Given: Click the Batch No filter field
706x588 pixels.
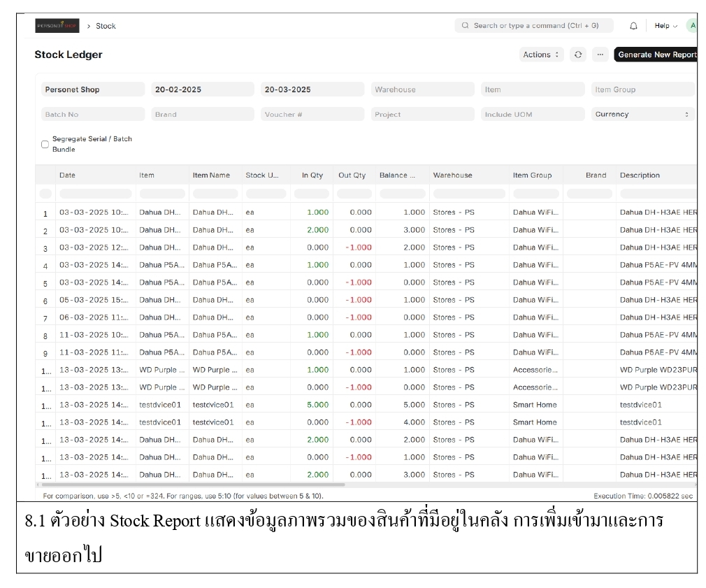Looking at the screenshot, I should [x=93, y=115].
